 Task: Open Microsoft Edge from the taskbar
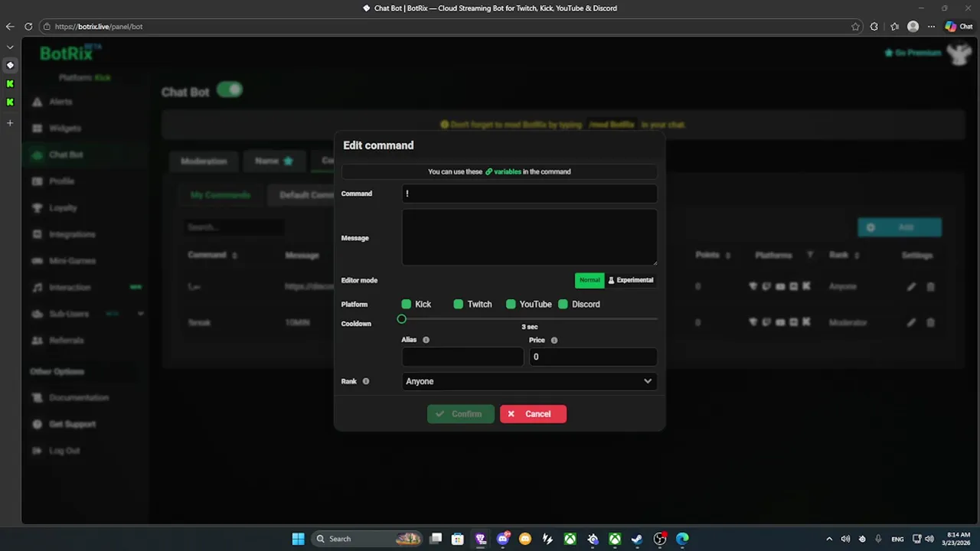682,539
